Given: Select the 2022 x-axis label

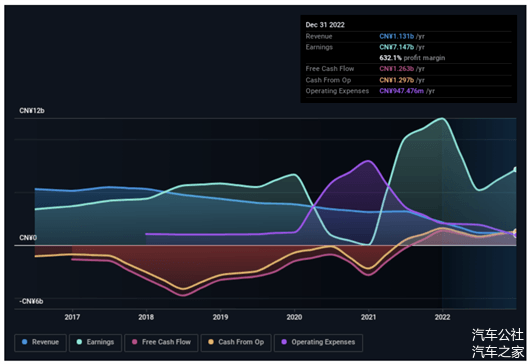Looking at the screenshot, I should [442, 317].
